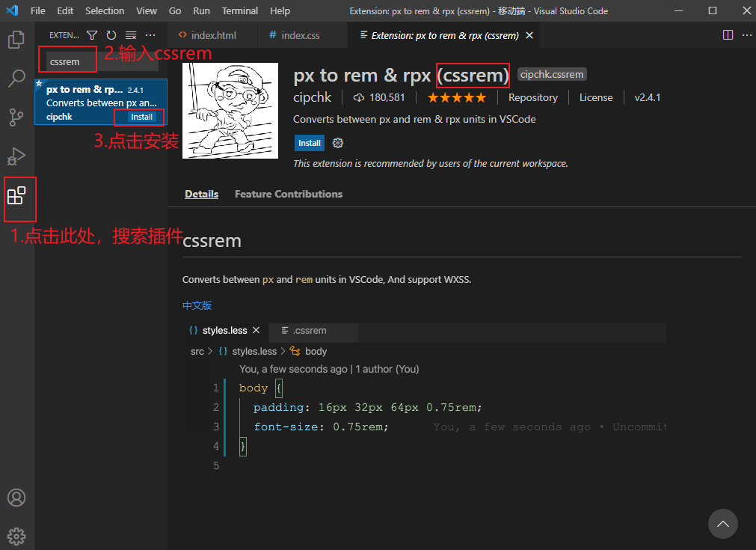Click the five-star rating
756x550 pixels.
[x=457, y=98]
